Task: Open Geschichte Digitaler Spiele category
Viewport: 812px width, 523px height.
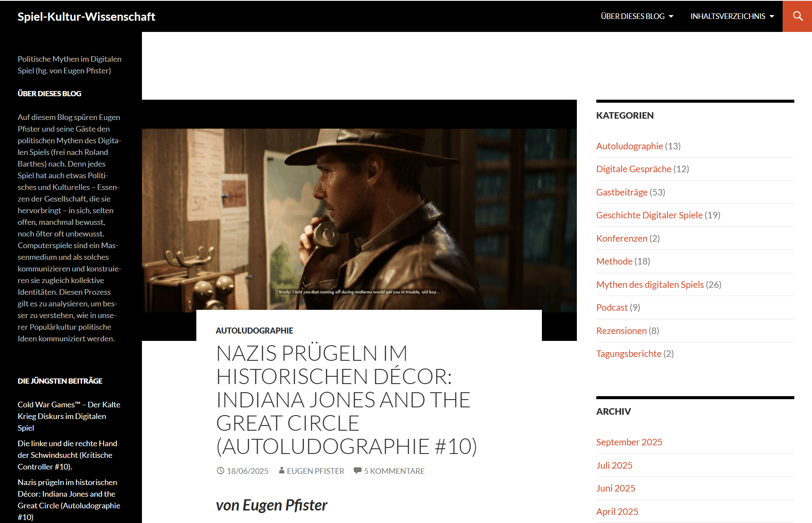Action: point(649,215)
